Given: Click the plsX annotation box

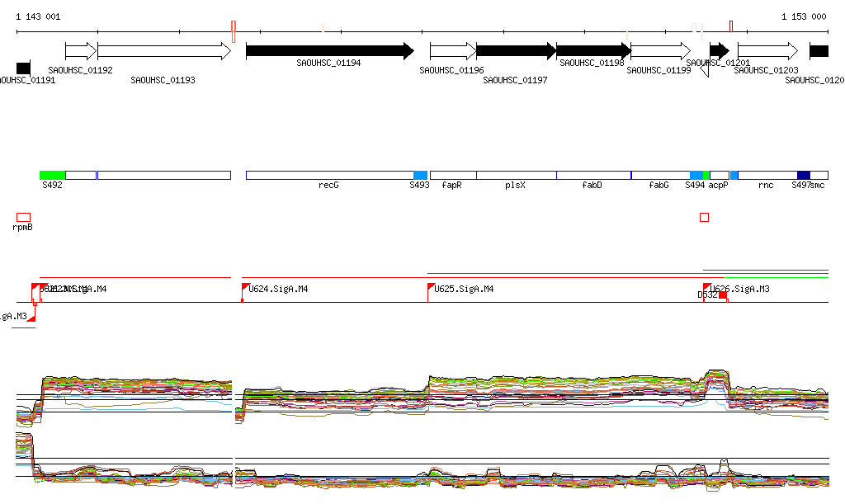Looking at the screenshot, I should tap(516, 175).
